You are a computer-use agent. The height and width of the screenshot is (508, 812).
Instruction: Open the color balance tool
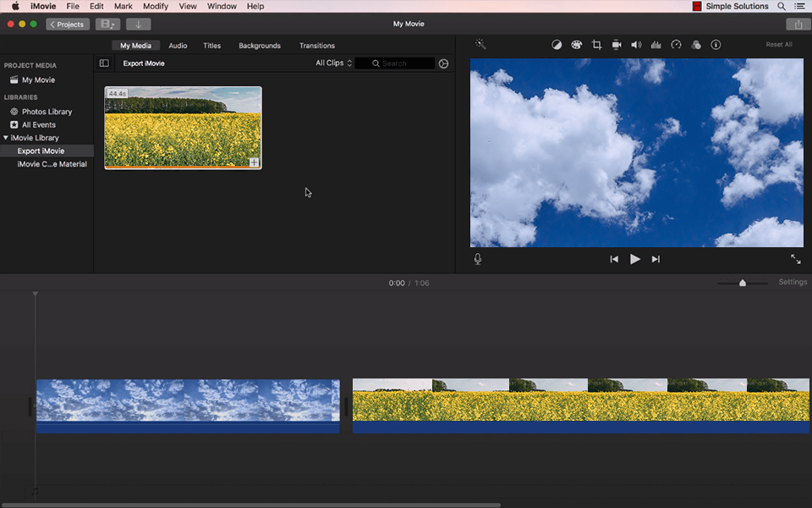pos(557,45)
